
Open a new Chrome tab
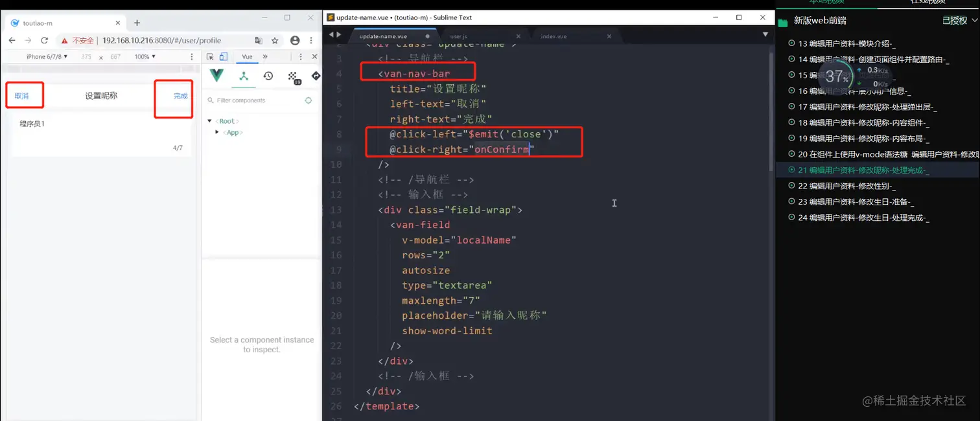pos(137,23)
